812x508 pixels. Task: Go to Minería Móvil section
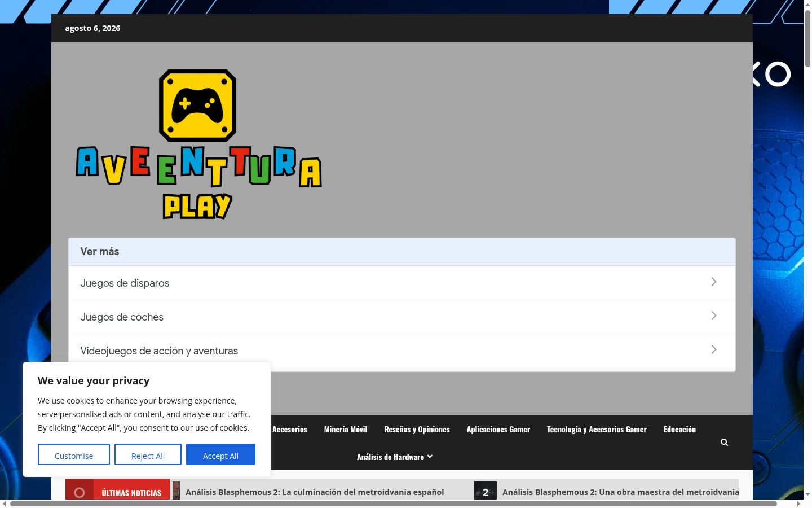coord(346,430)
